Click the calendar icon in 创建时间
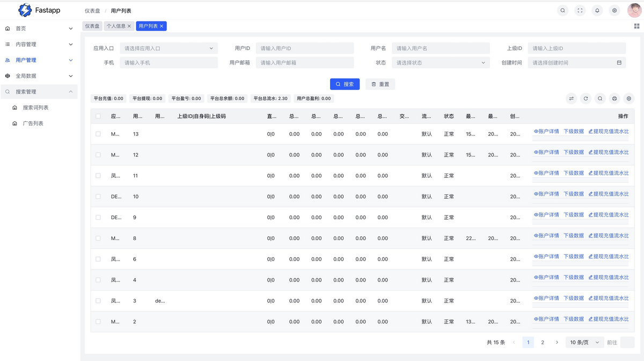 pos(619,63)
